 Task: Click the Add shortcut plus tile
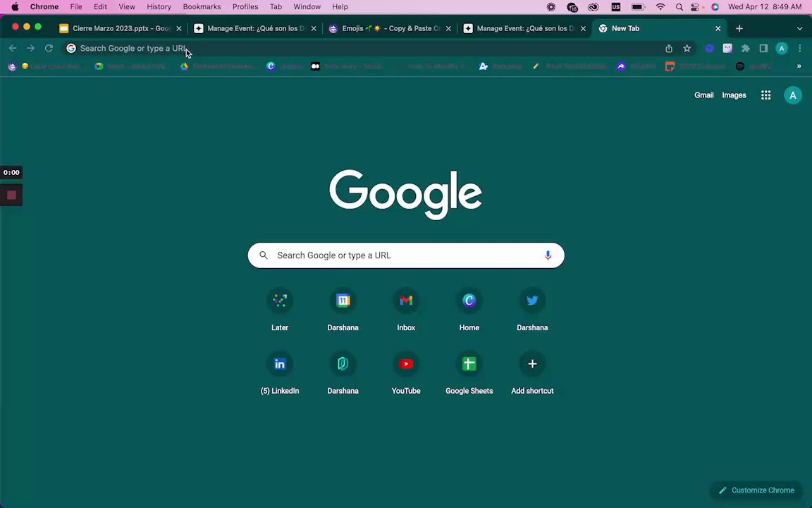(532, 373)
